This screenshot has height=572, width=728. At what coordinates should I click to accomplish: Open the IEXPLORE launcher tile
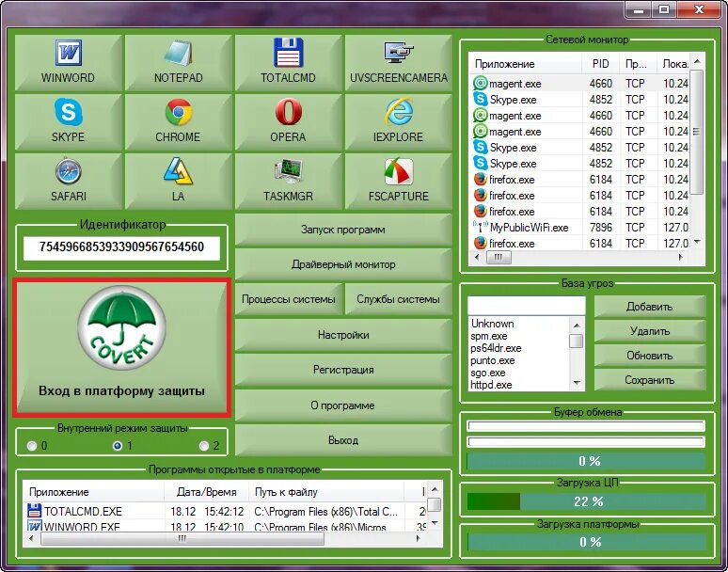(399, 122)
